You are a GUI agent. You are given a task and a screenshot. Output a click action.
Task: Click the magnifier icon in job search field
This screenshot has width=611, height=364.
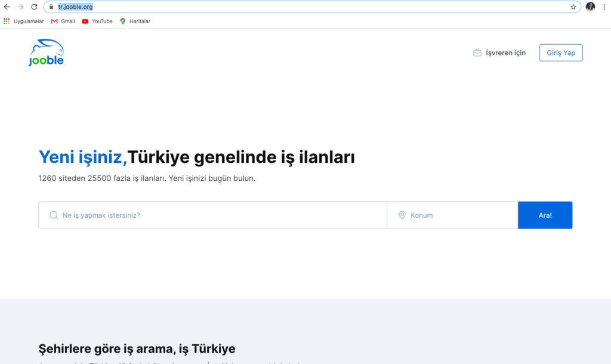click(54, 215)
